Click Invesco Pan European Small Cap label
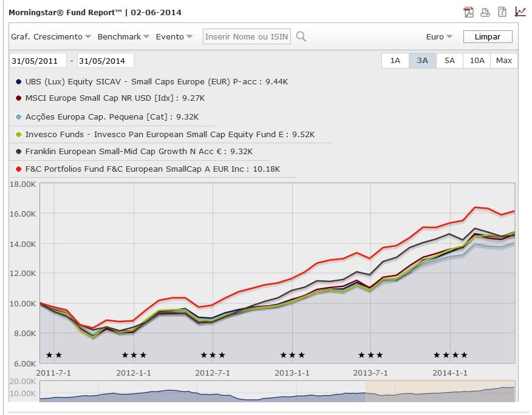This screenshot has width=532, height=415. click(170, 135)
